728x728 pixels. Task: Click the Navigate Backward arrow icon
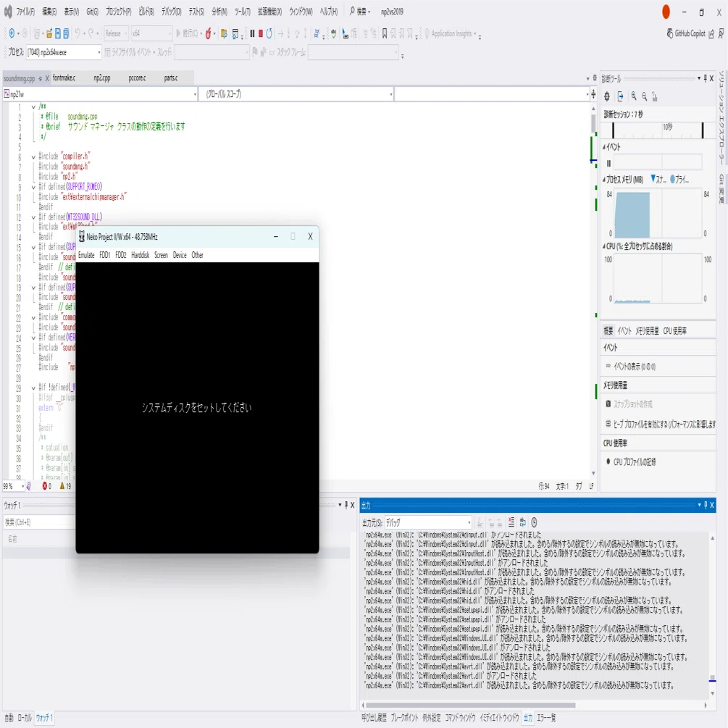coord(12,33)
